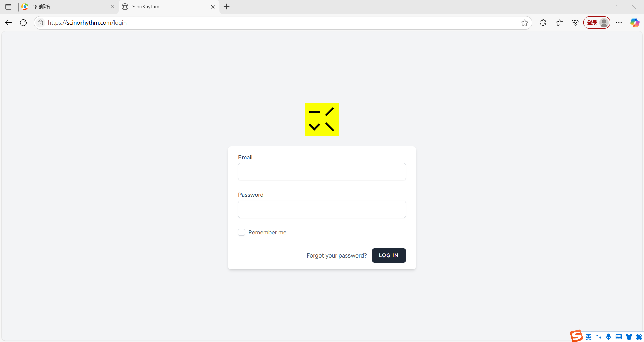Click the 登录 profile sign-in button

tap(597, 23)
